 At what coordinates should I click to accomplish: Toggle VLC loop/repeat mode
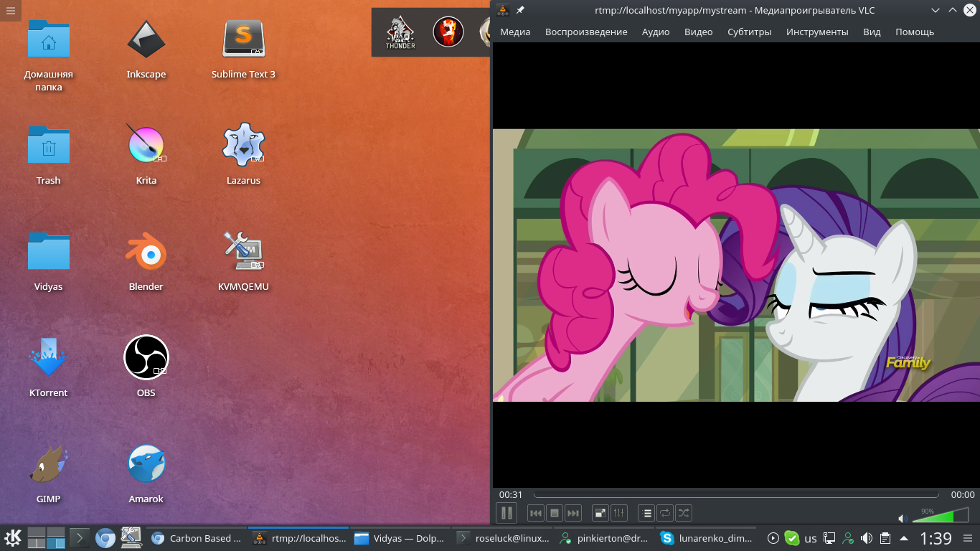(x=665, y=513)
